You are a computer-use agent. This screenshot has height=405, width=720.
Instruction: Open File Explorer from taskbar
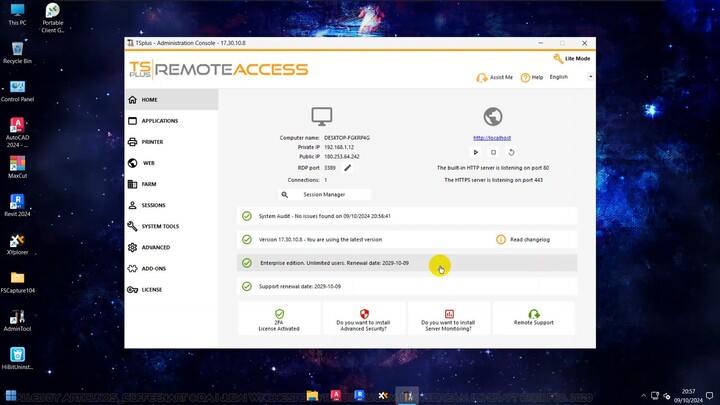[312, 396]
